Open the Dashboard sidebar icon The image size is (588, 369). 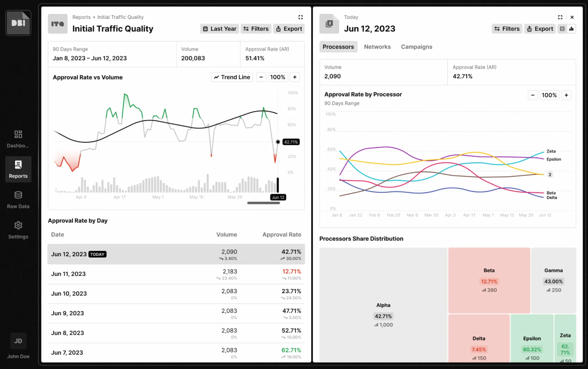[x=18, y=134]
